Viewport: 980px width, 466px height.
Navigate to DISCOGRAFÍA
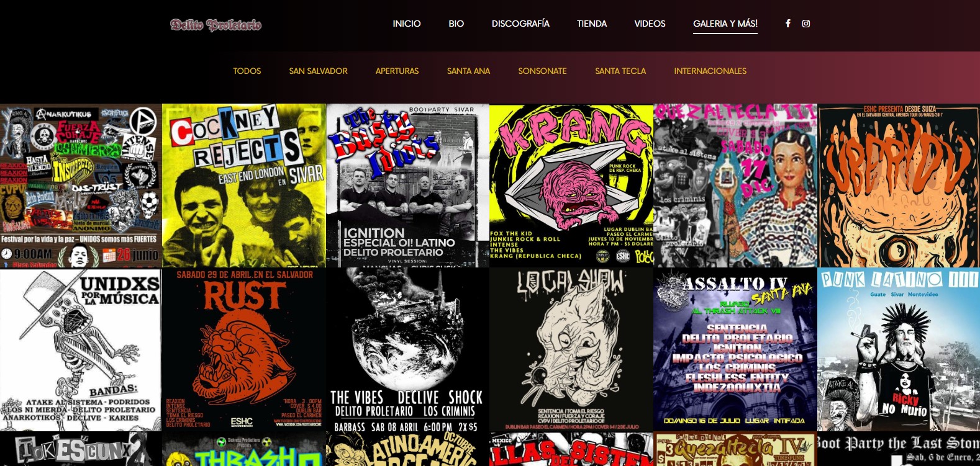point(520,24)
